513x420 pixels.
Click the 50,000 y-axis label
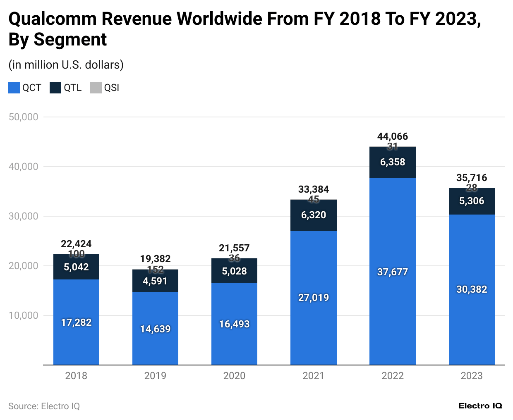coord(24,117)
